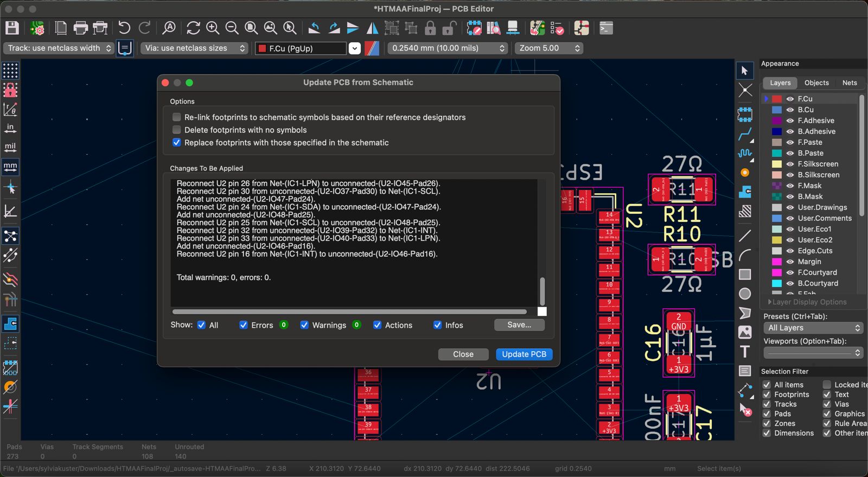Click the changes list vertical scrollbar

click(542, 291)
